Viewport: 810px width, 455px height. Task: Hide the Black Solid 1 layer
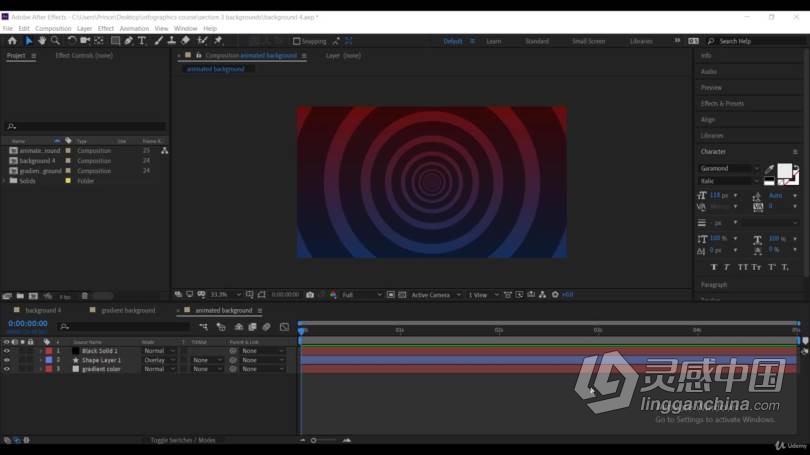[x=7, y=351]
